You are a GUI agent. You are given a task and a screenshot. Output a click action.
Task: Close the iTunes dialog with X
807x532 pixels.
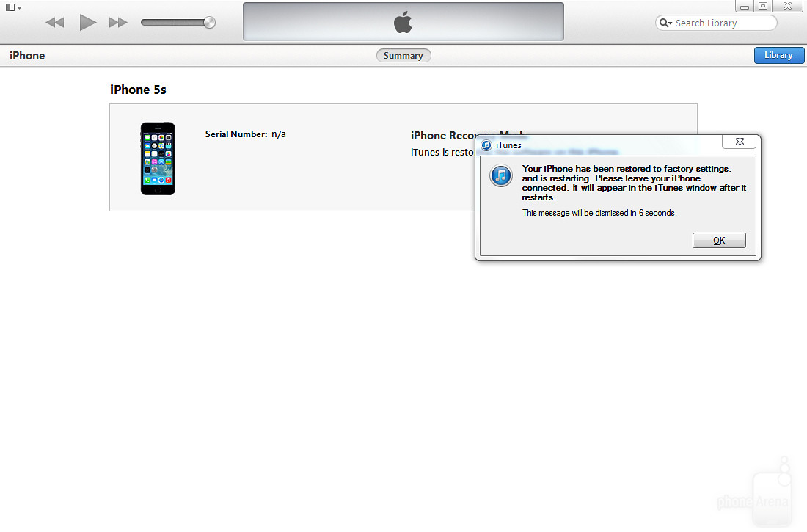[740, 142]
